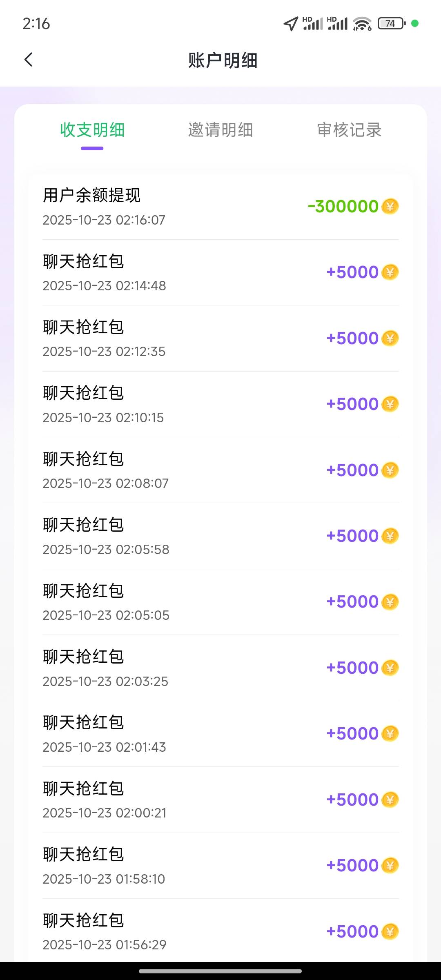Image resolution: width=441 pixels, height=980 pixels.
Task: Open the 聊天抢红包 record at 01:56:29
Action: 84,921
